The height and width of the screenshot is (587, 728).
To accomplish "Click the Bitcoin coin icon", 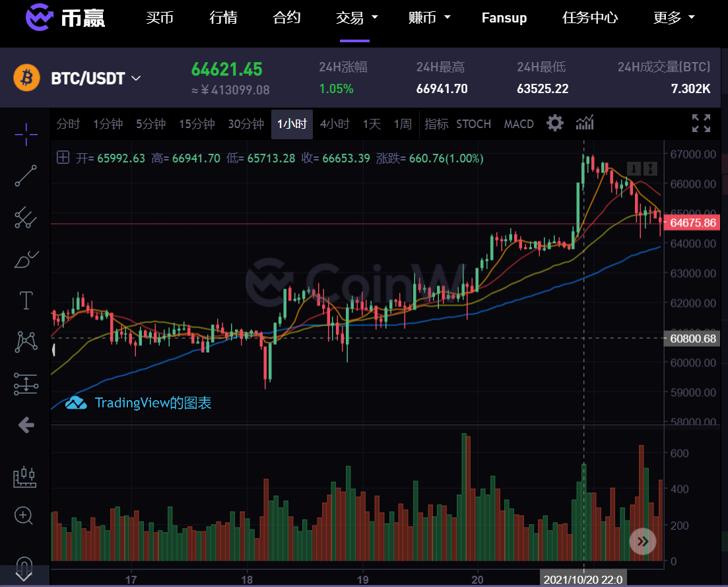I will tap(26, 77).
